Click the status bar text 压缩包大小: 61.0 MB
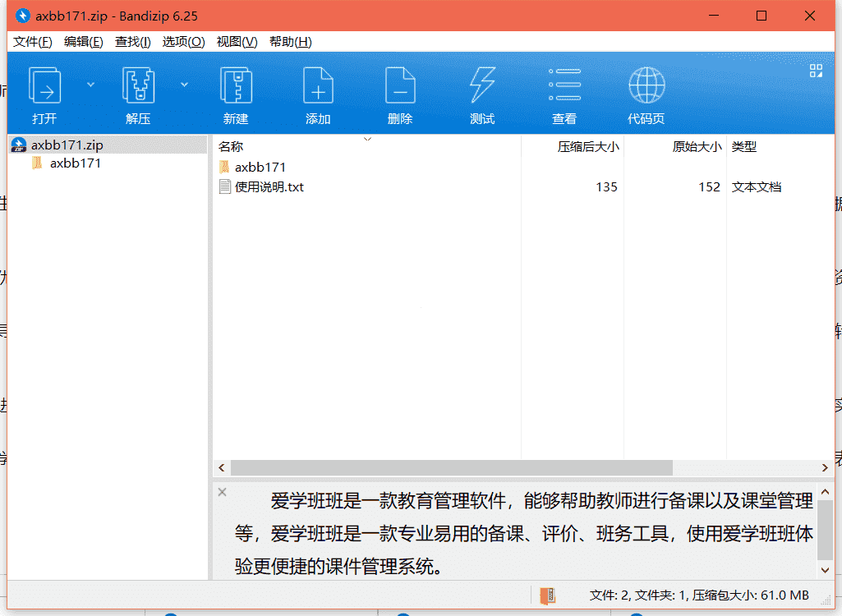This screenshot has height=616, width=842. click(751, 595)
